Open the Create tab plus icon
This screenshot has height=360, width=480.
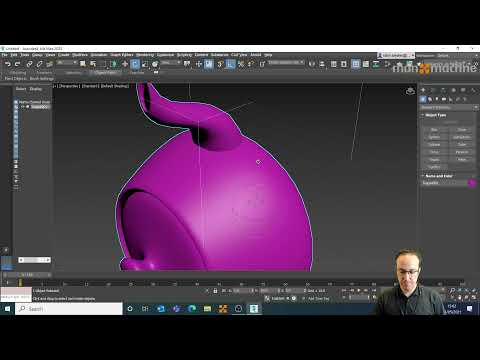(423, 90)
